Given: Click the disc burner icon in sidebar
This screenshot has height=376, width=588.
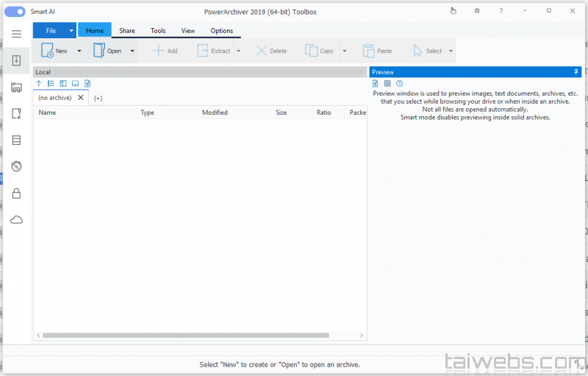Looking at the screenshot, I should [16, 166].
